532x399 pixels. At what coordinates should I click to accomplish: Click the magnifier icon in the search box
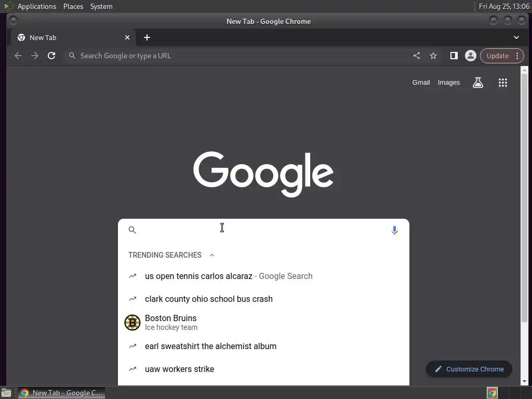(x=132, y=230)
